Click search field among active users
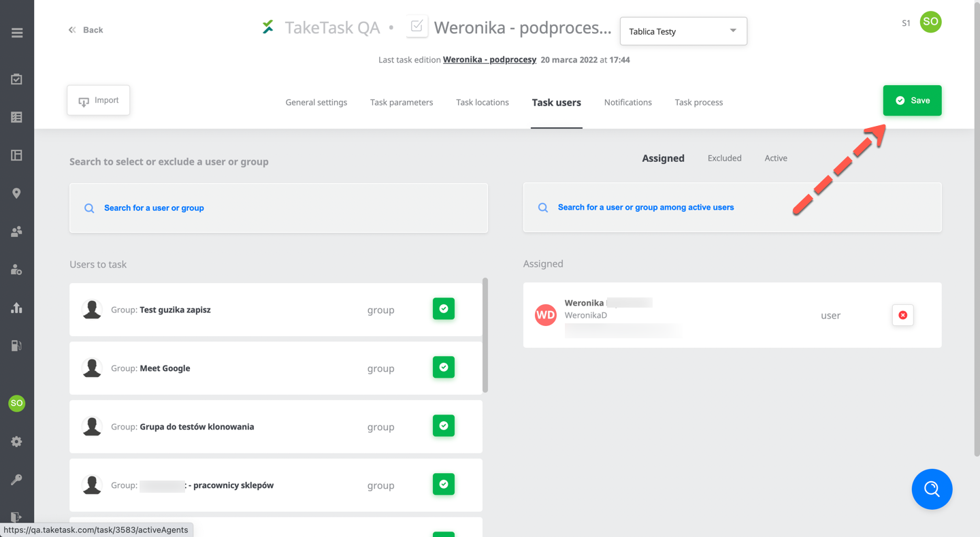Viewport: 980px width, 537px height. 732,208
